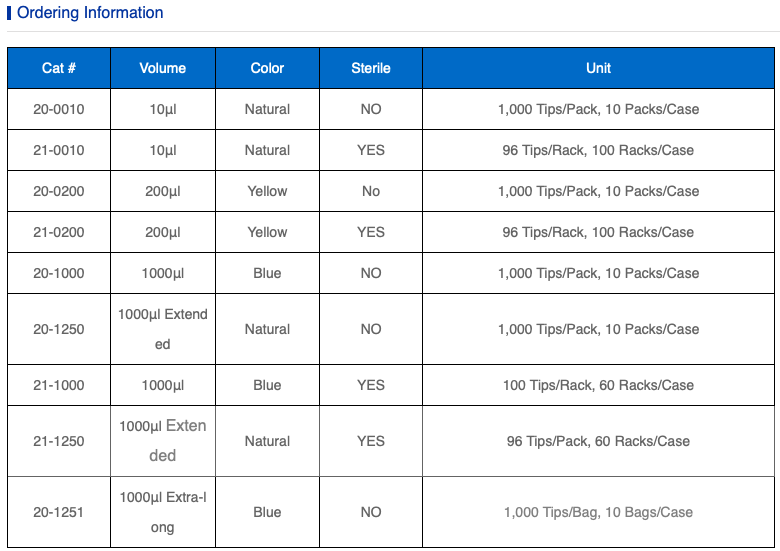Click the 100 Tips/Rack, 60 Racks/Case cell

click(598, 385)
